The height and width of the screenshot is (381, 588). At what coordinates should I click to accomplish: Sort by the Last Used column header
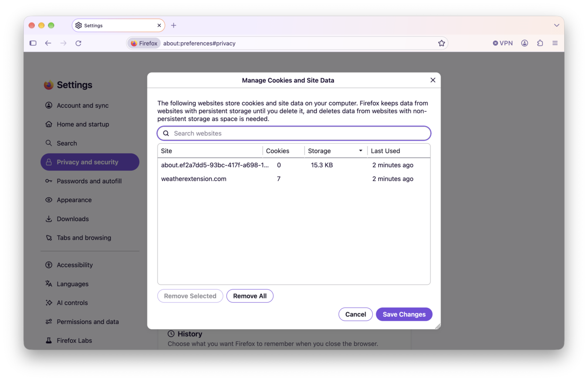pyautogui.click(x=398, y=151)
